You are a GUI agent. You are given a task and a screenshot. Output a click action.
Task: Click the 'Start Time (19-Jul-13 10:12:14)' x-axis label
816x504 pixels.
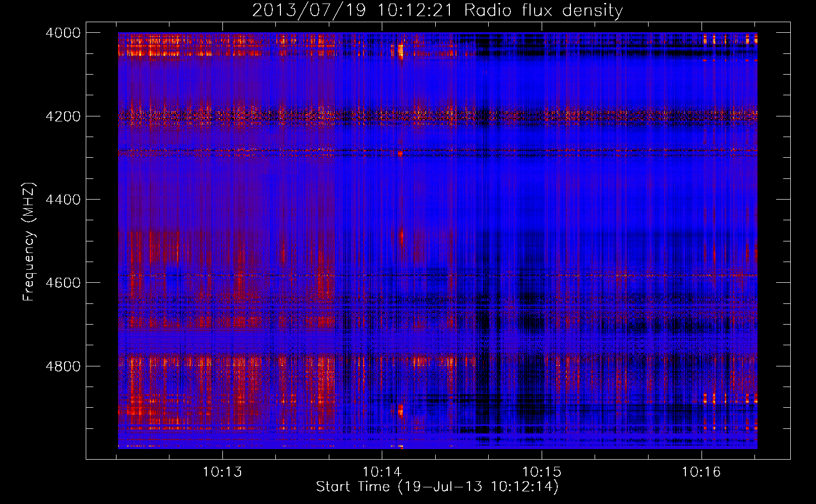point(437,486)
